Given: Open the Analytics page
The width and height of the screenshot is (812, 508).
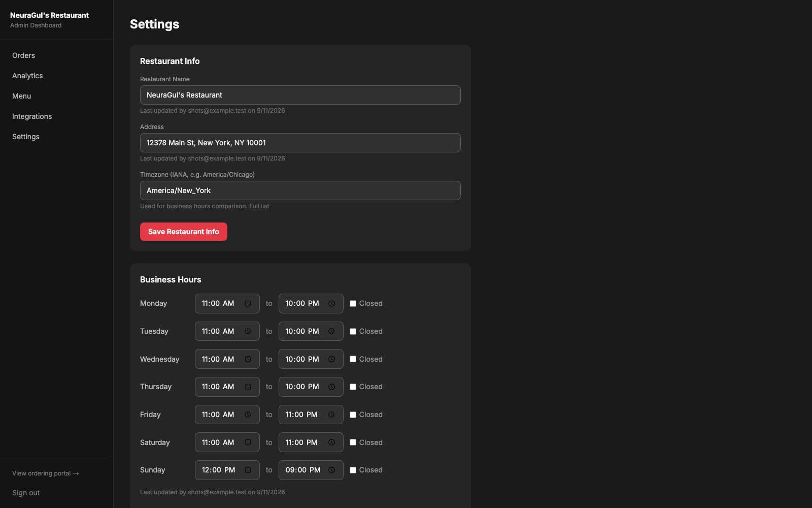Looking at the screenshot, I should click(x=27, y=76).
